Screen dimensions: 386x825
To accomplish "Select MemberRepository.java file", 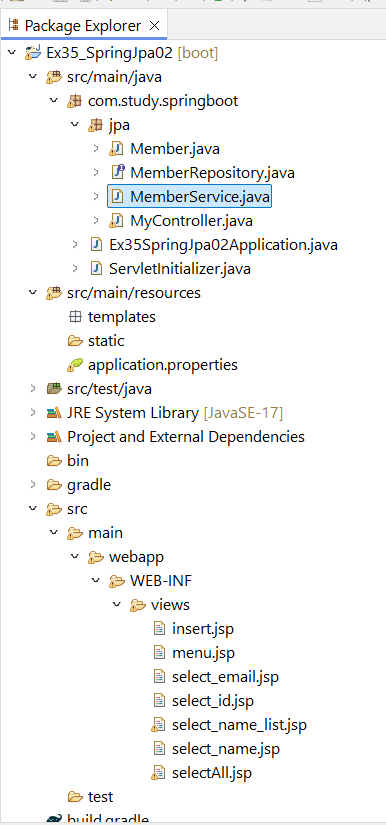I will (x=212, y=173).
